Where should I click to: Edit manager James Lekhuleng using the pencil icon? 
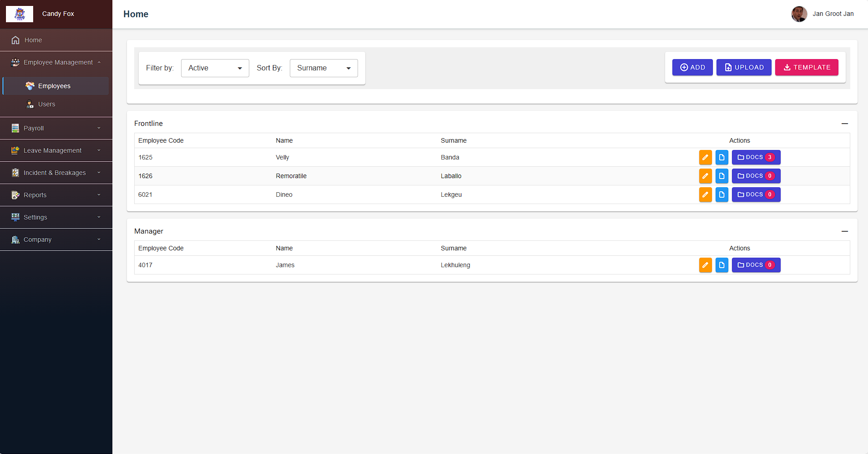coord(706,265)
